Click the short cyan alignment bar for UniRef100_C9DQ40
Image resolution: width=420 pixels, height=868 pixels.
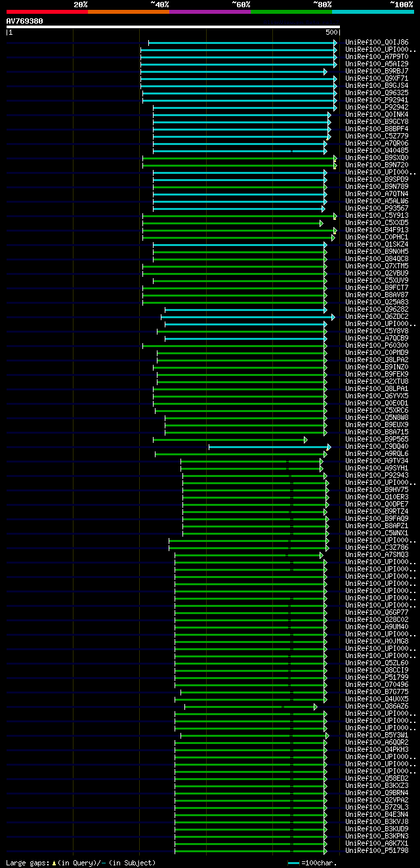(270, 447)
